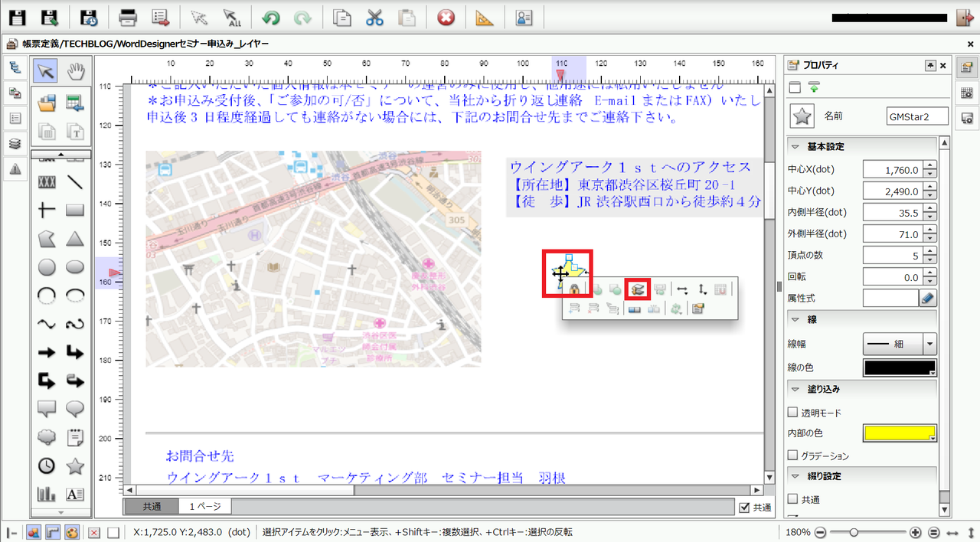Collapse the 基本設定 section
This screenshot has width=980, height=542.
coord(794,146)
